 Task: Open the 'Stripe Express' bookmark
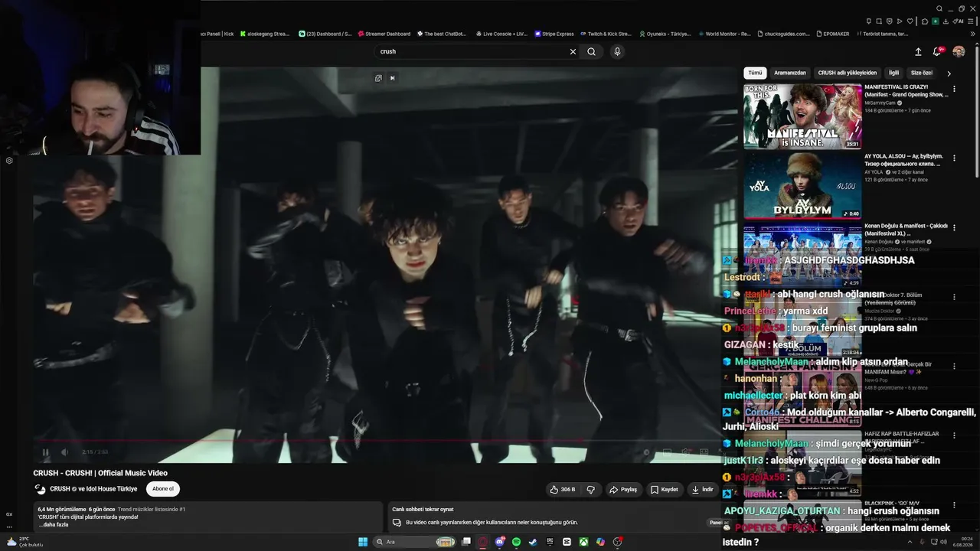pos(554,34)
